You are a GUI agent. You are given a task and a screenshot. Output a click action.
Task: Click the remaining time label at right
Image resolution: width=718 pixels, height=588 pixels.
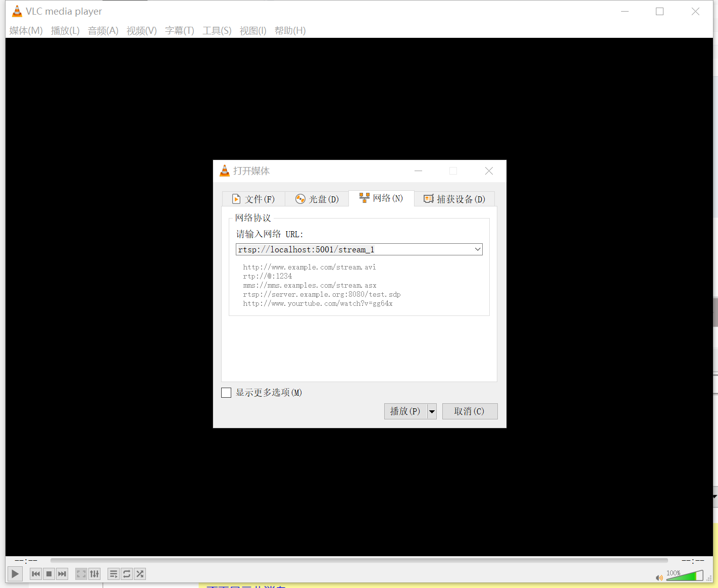click(x=693, y=560)
